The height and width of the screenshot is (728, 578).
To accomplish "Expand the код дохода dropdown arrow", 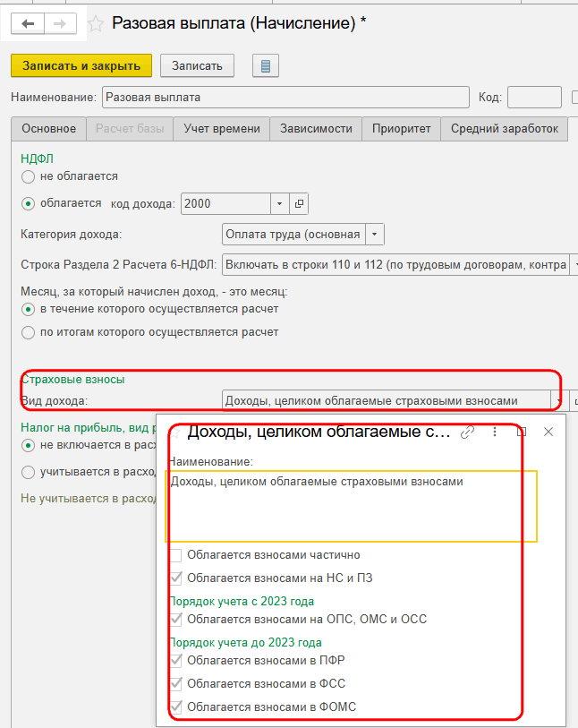I will [x=280, y=204].
